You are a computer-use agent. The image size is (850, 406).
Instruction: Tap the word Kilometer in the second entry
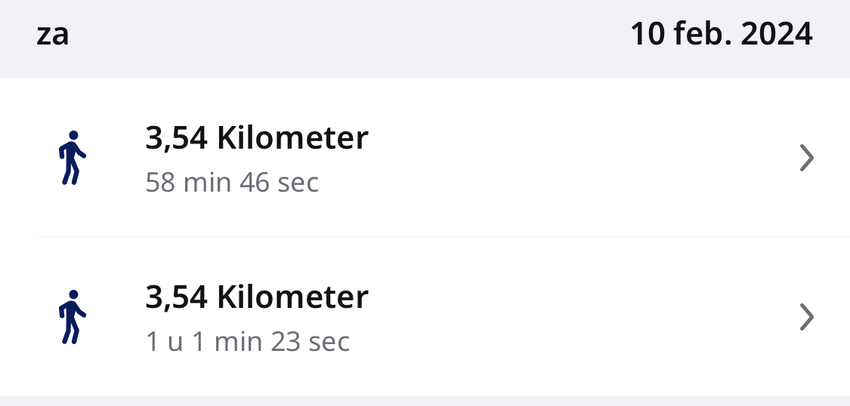[293, 297]
